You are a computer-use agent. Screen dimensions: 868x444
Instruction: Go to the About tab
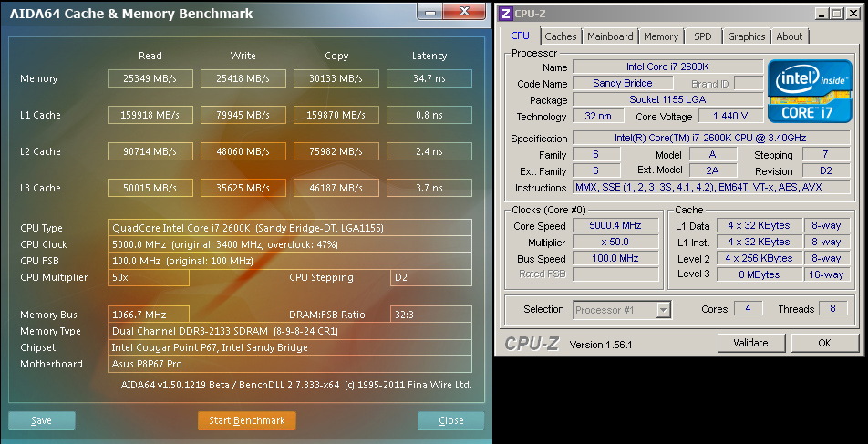tap(789, 36)
